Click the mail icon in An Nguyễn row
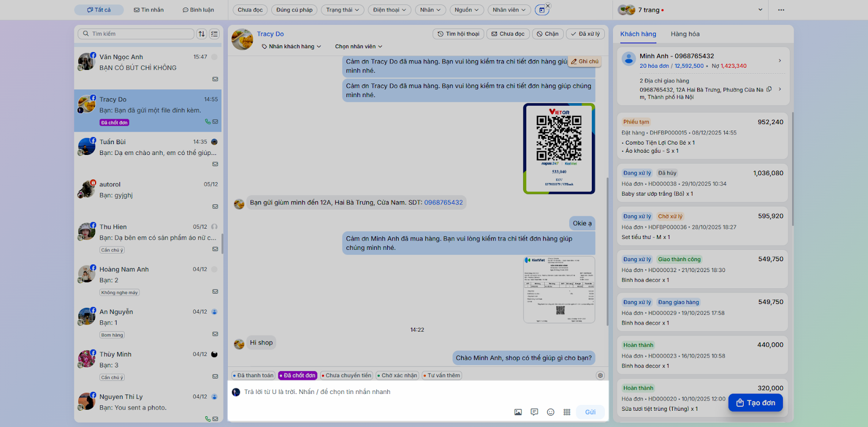The width and height of the screenshot is (868, 427). pyautogui.click(x=215, y=334)
